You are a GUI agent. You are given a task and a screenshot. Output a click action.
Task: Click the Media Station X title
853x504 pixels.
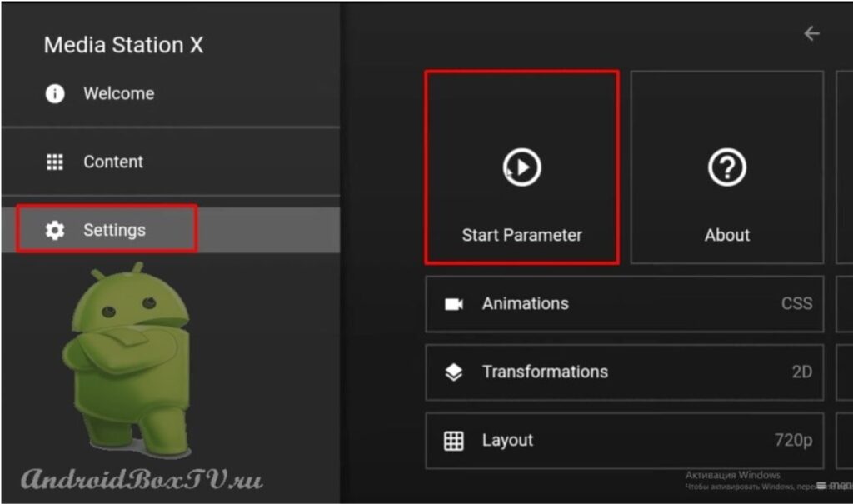tap(123, 45)
